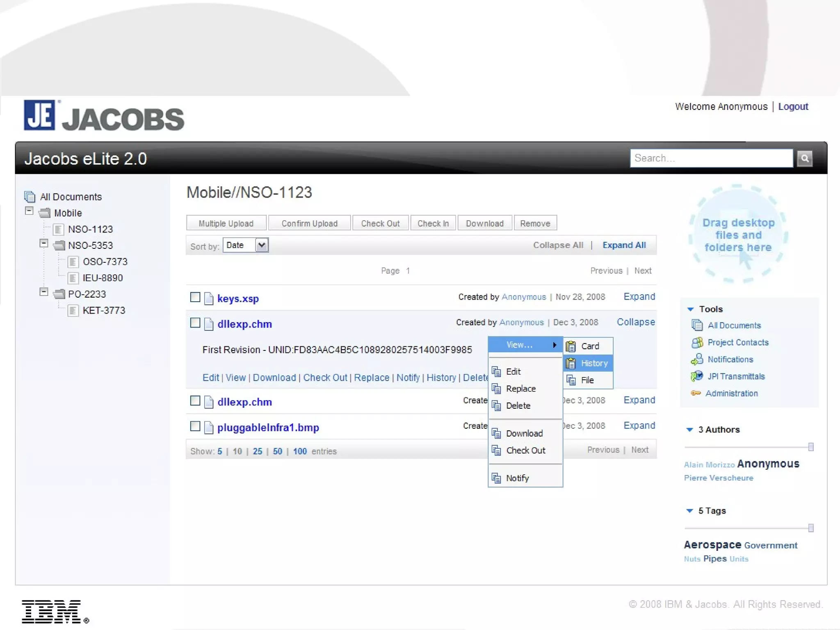Viewport: 840px width, 630px height.
Task: Open the View... submenu item
Action: click(x=525, y=345)
